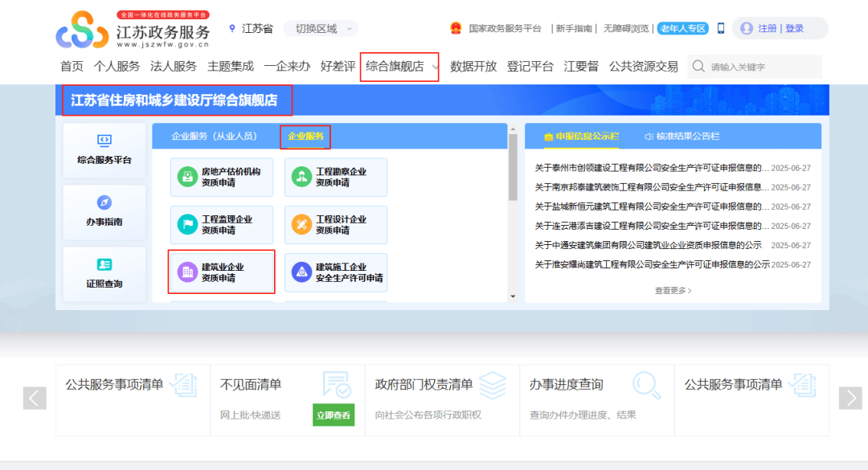Switch to 企业服务（从业人员） tab
Viewport: 868px width, 470px height.
pos(215,137)
